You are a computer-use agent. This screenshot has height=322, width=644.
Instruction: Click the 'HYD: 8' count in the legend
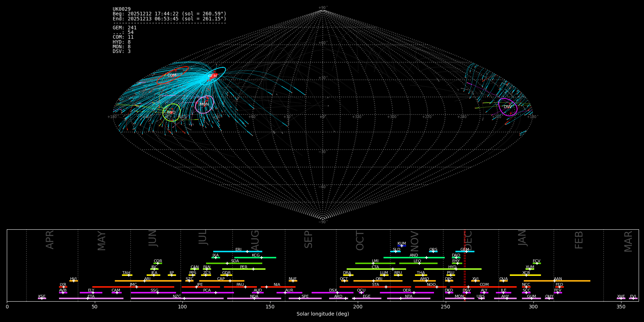point(122,42)
